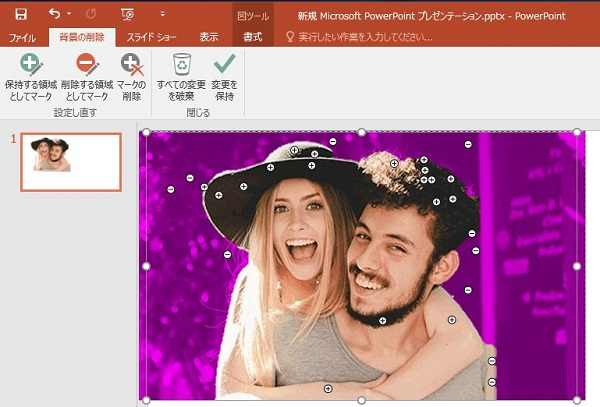600x407 pixels.
Task: Click 変更を保持 checkmark
Action: [225, 78]
